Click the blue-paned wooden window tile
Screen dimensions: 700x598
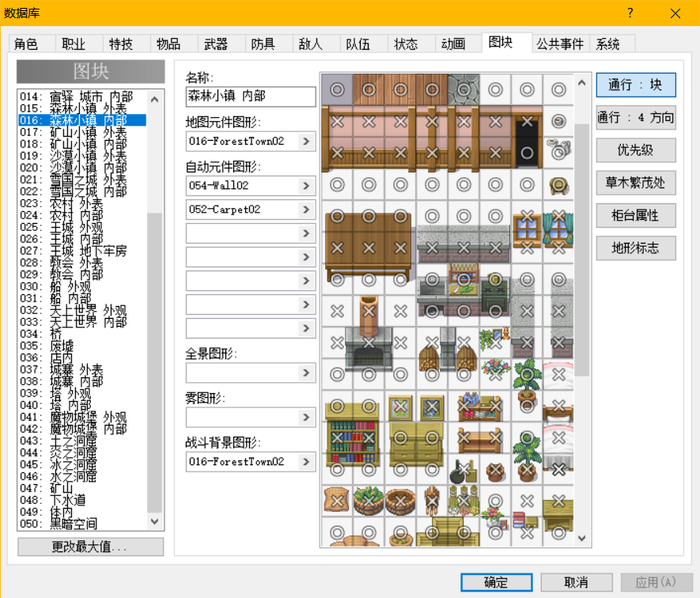(x=527, y=232)
